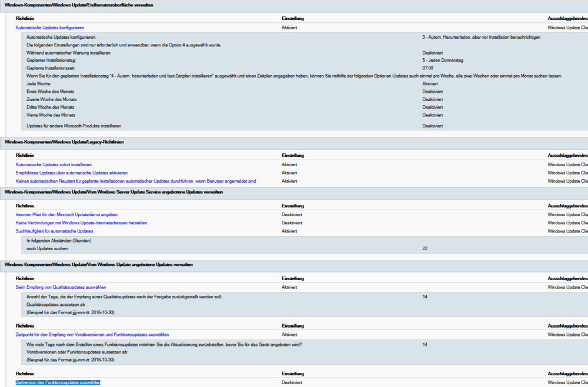Screen dimensions: 588x387
Task: Collapse the 'Endbenutzeroberfläche verwalten' section header
Action: (79, 5)
